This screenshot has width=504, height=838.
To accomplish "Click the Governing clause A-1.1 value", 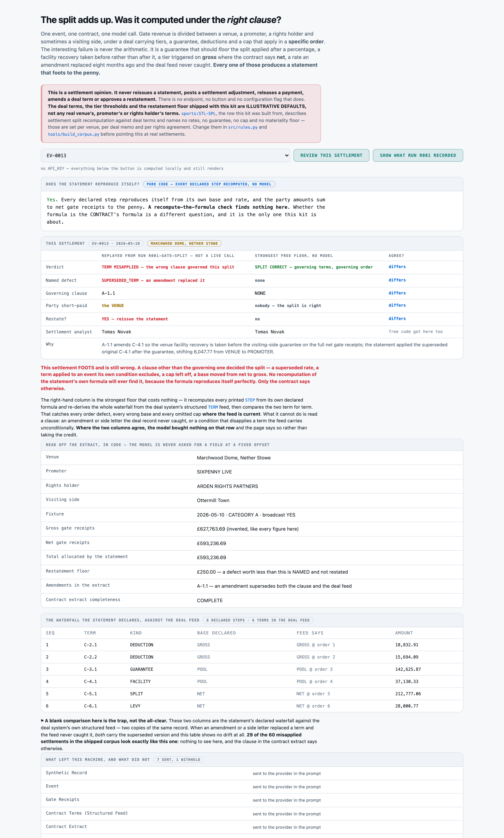I will tap(108, 293).
